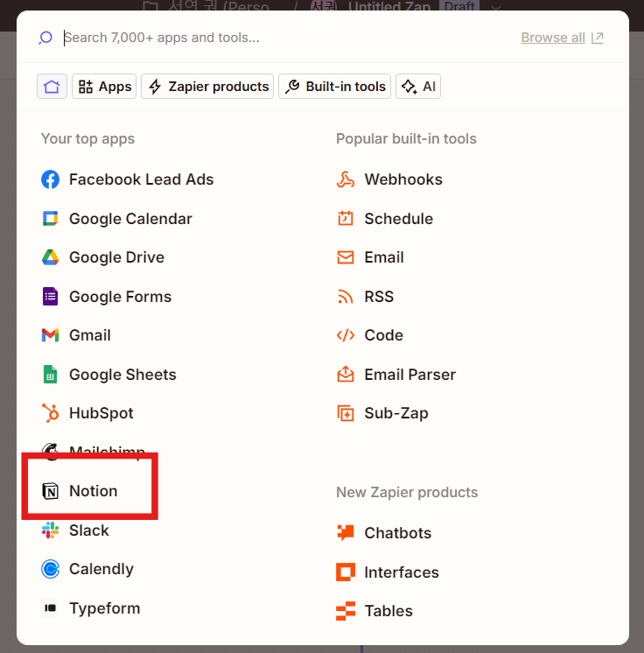Choose the Email envelope icon
The width and height of the screenshot is (644, 653).
[346, 257]
